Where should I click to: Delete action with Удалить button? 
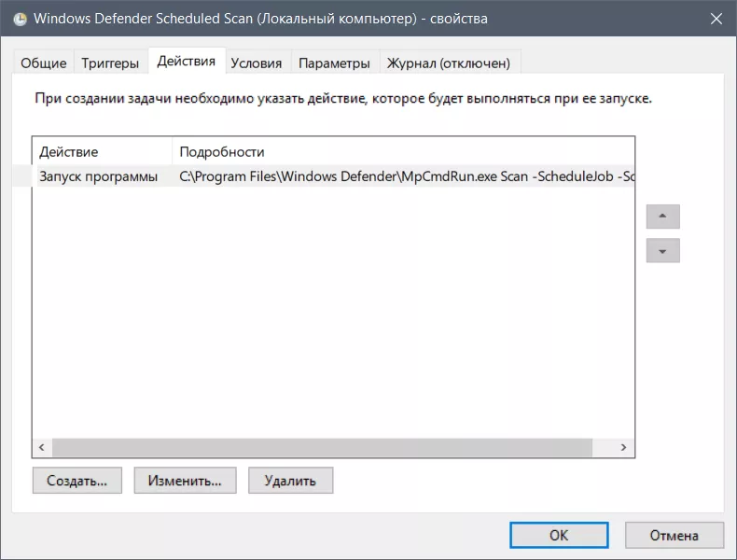coord(290,481)
